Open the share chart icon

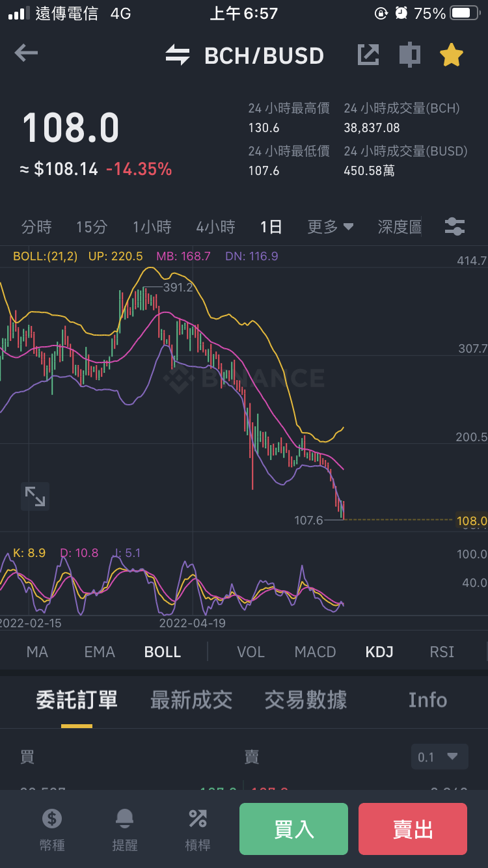point(368,55)
